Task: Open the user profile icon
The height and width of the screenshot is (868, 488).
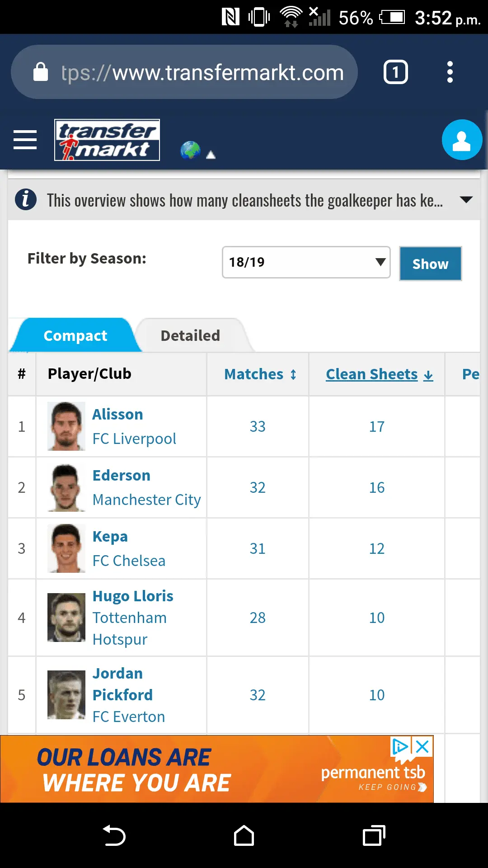Action: [x=462, y=140]
